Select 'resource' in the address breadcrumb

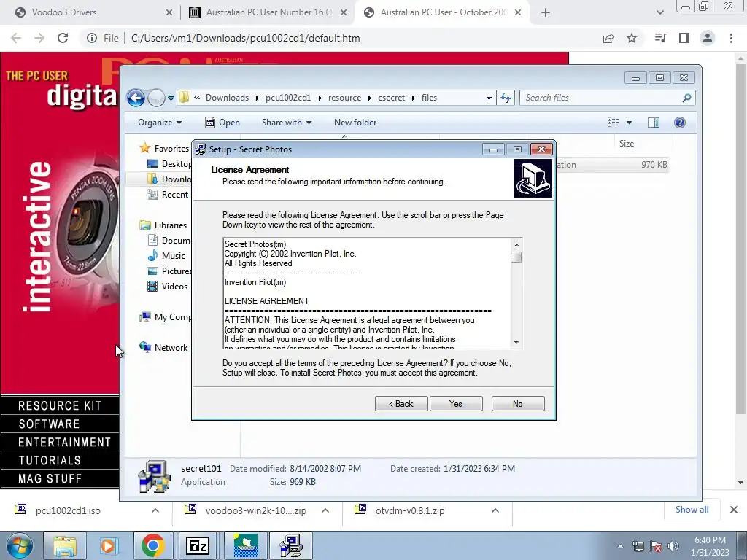click(x=344, y=98)
